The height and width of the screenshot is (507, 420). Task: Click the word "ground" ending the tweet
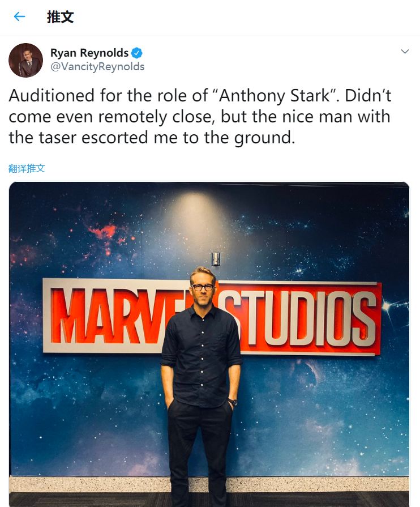(x=263, y=138)
